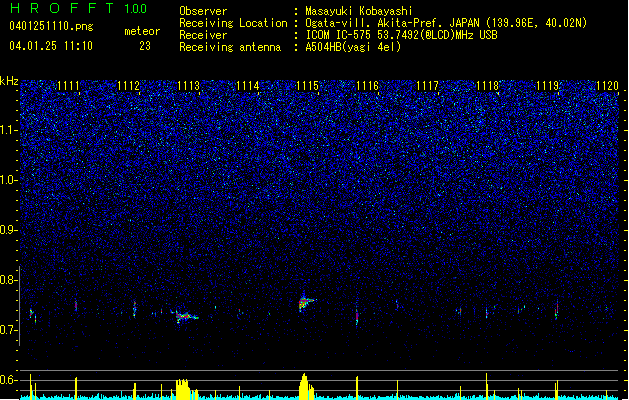Click the Ogata-vill. Akita-Pref. JAPAN location text
This screenshot has height=400, width=629.
tap(446, 23)
